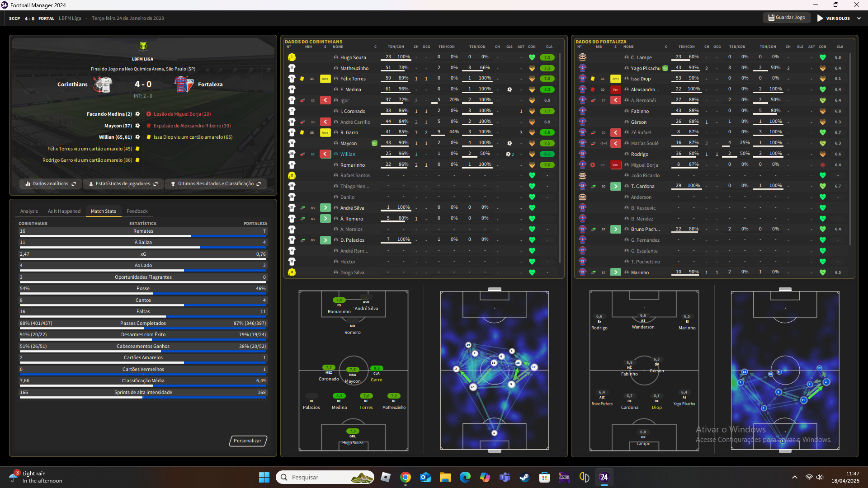Click the yellow card icon next to Félix Torres event

(x=137, y=149)
